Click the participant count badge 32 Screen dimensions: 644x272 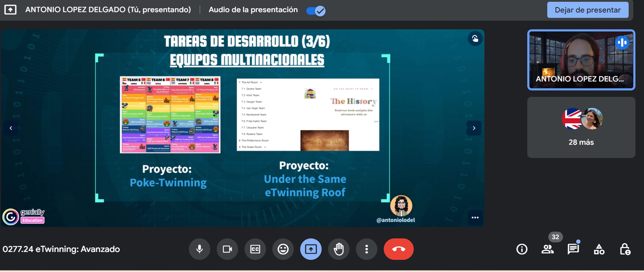[555, 237]
